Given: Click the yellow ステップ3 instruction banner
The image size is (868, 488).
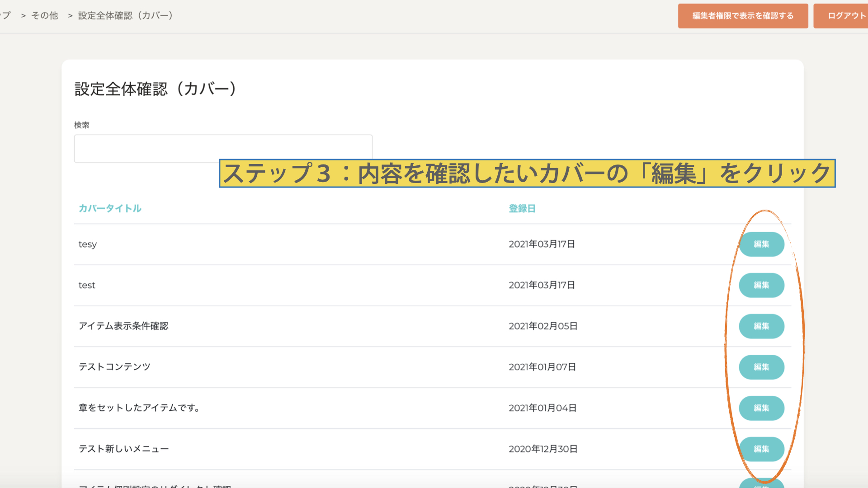Looking at the screenshot, I should tap(527, 174).
